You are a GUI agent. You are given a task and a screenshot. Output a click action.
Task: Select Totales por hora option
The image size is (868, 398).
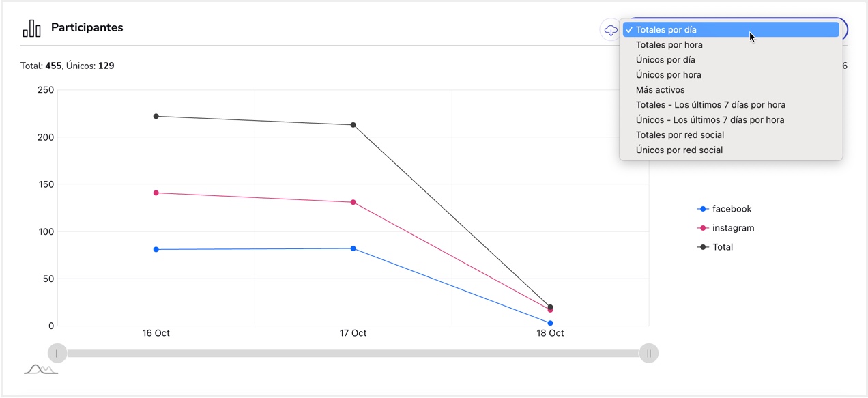pos(669,45)
